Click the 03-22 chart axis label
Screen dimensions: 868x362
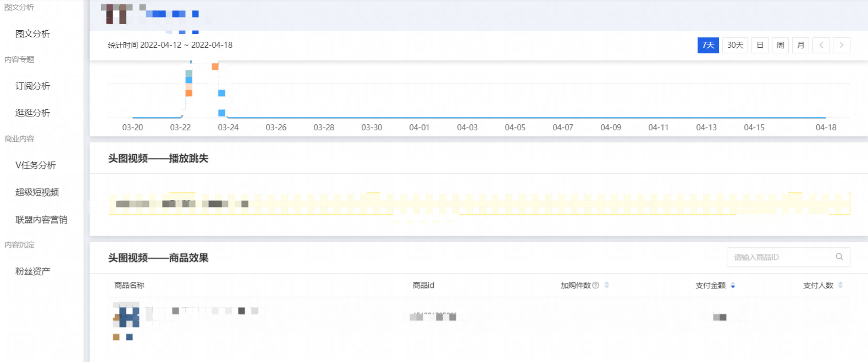[180, 127]
